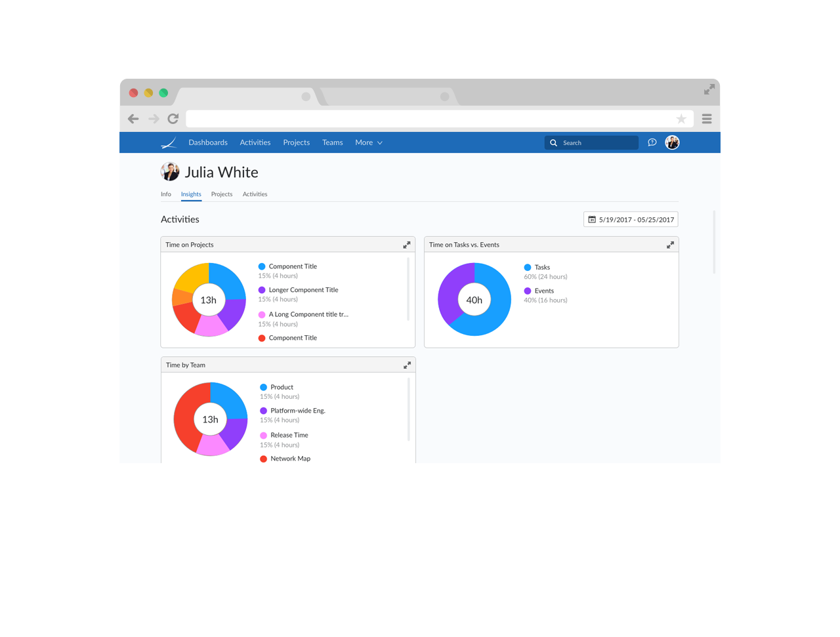Expand the Time on Tasks vs. Events card
The width and height of the screenshot is (840, 637).
pos(670,245)
